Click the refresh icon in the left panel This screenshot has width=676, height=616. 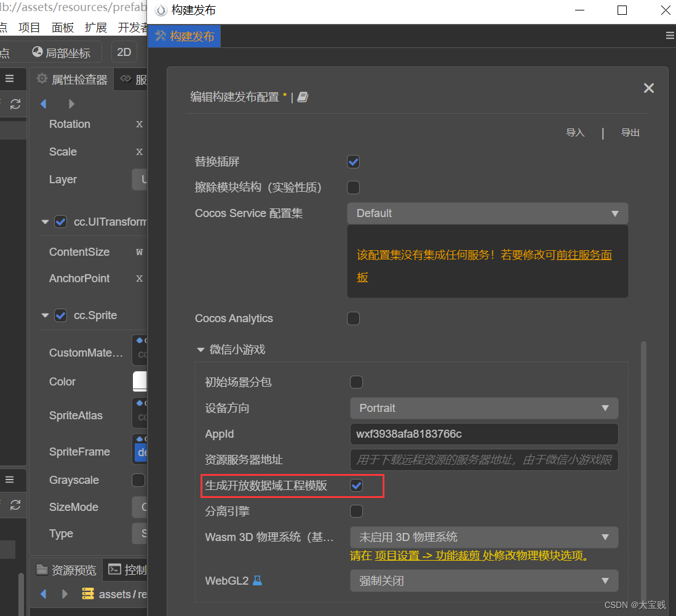click(x=15, y=105)
